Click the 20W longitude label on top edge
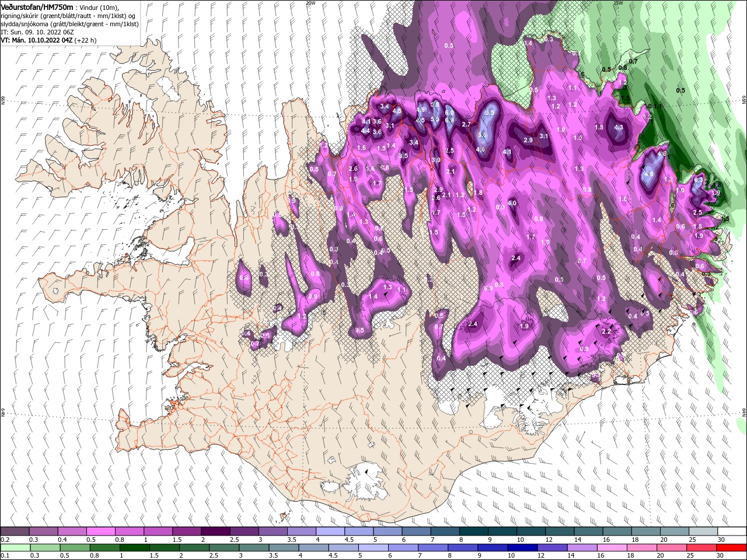The height and width of the screenshot is (560, 747). tap(310, 2)
